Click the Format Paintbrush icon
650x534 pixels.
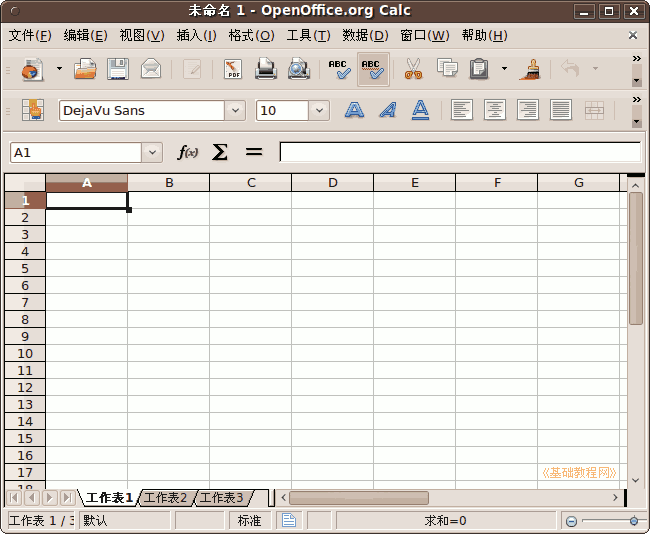530,69
